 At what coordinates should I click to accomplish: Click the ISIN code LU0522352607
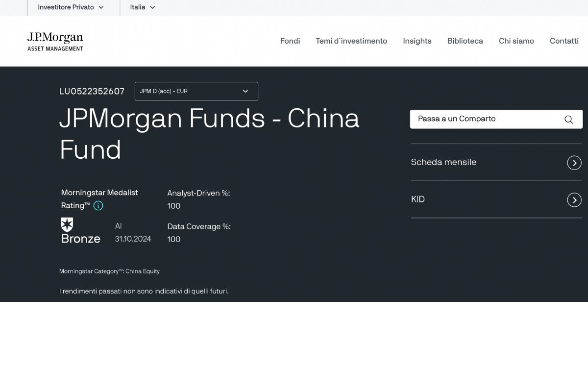coord(92,91)
